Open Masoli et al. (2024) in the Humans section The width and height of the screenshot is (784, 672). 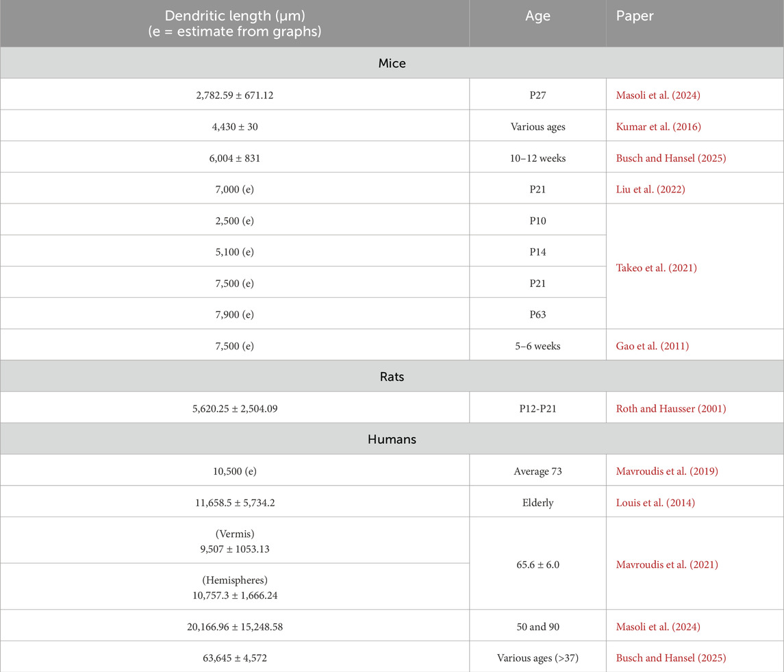coord(659,627)
